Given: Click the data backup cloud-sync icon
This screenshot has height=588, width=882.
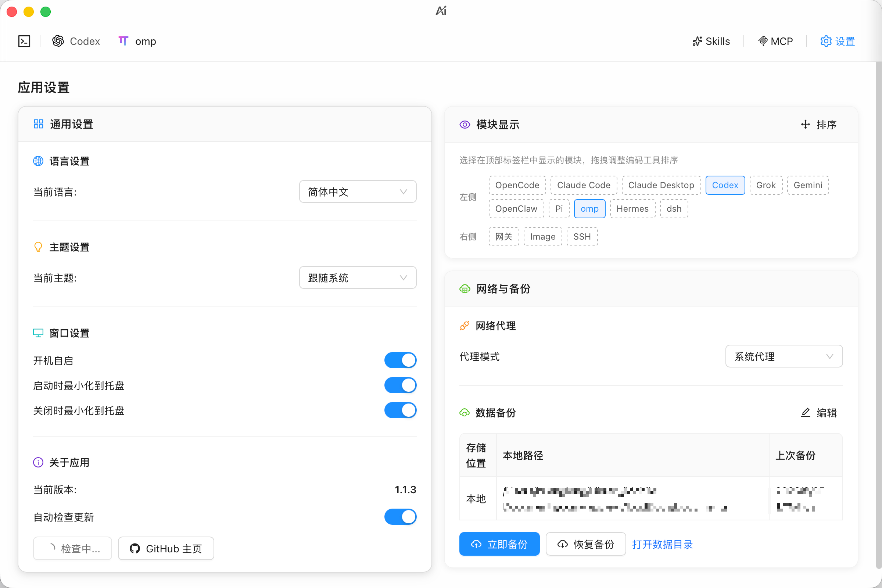Looking at the screenshot, I should pos(464,413).
